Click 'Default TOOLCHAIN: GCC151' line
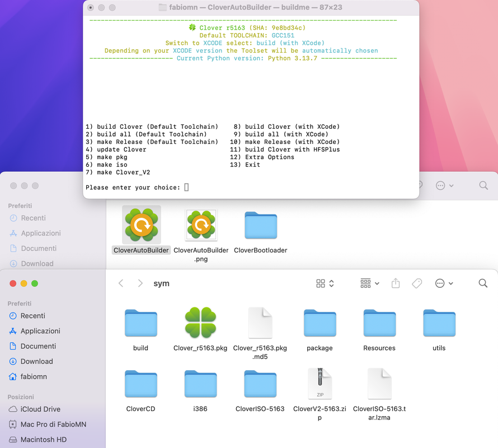Viewport: 498px width, 448px height. [x=247, y=35]
